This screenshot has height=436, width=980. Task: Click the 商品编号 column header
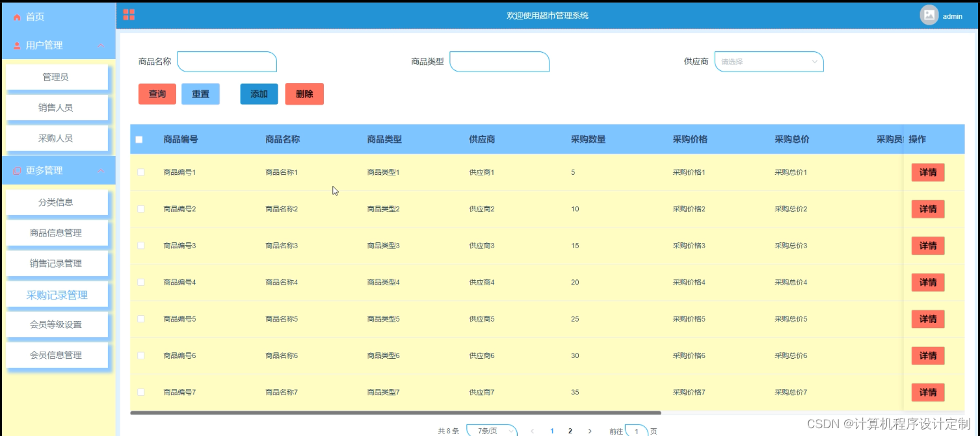click(x=181, y=139)
